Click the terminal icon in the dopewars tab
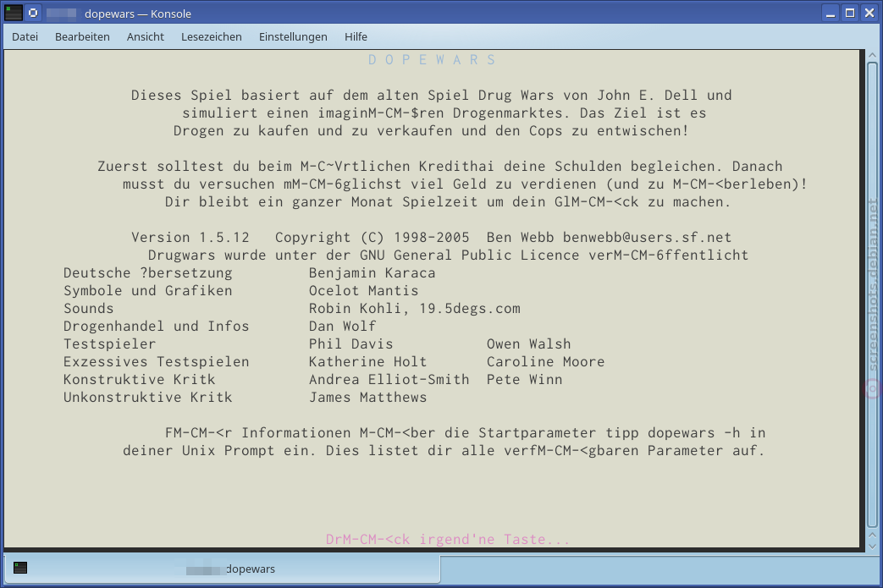Viewport: 883px width, 588px height. pos(20,568)
